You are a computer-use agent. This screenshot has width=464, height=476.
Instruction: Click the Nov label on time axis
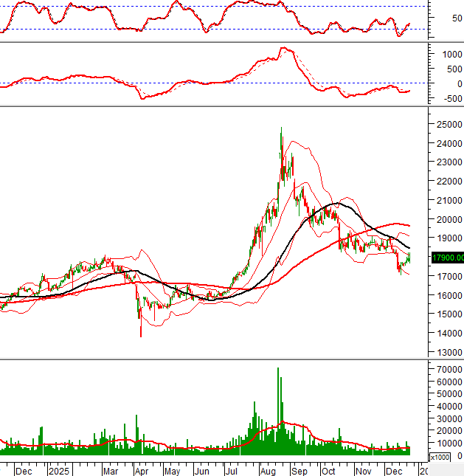[x=362, y=469]
